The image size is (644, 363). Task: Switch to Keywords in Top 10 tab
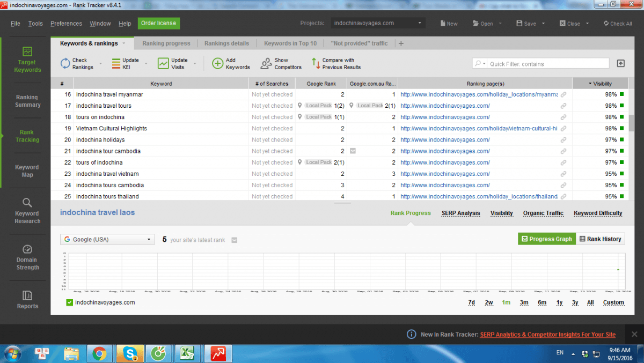point(290,43)
